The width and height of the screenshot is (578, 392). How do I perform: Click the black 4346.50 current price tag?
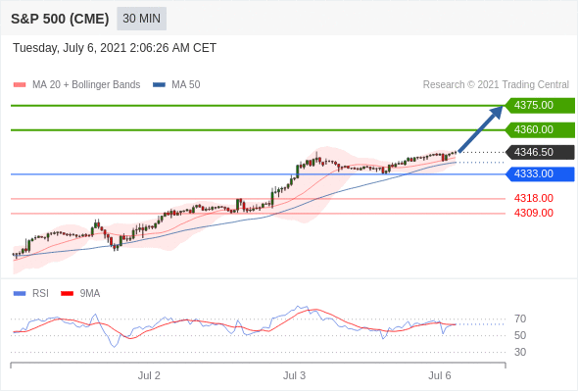click(540, 152)
